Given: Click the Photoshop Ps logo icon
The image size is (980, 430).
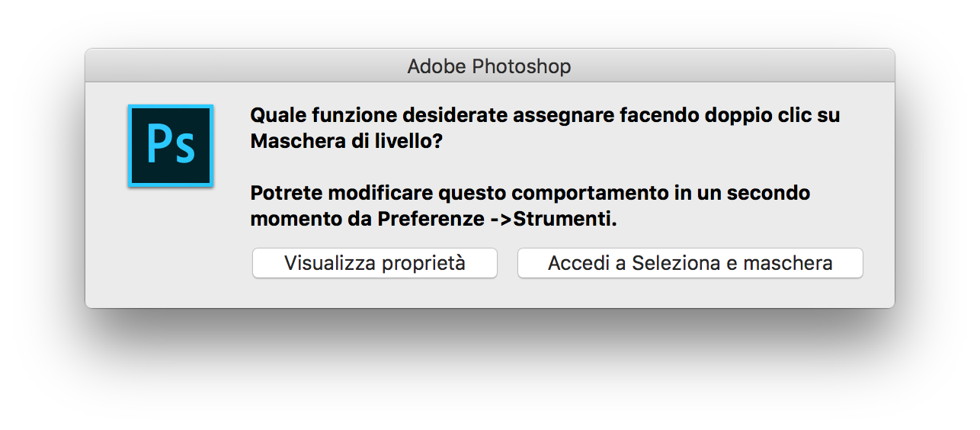Looking at the screenshot, I should click(x=171, y=146).
